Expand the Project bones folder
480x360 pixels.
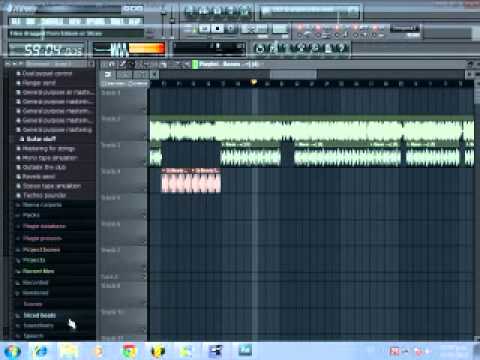41,250
